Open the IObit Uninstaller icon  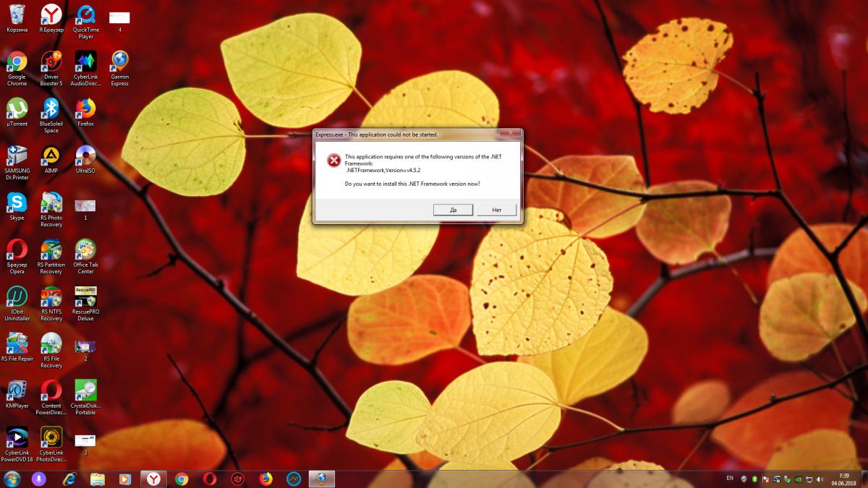tap(17, 296)
